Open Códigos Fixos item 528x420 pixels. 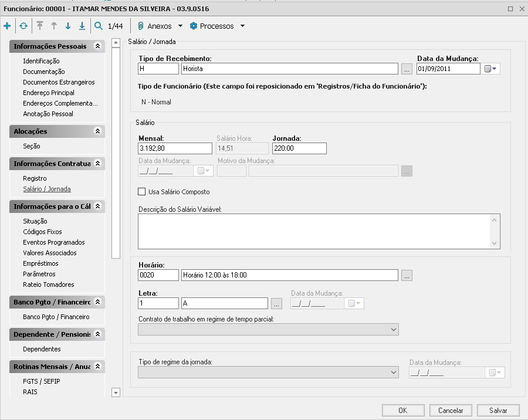click(42, 232)
